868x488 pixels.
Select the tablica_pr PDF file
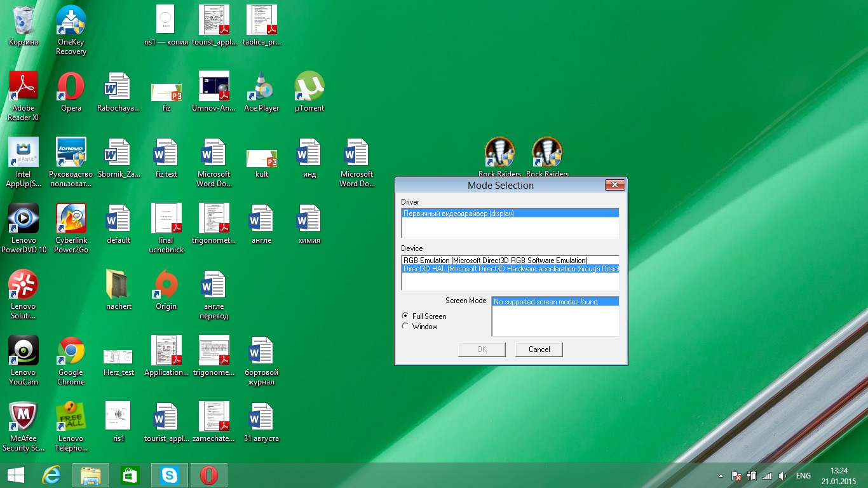[262, 25]
